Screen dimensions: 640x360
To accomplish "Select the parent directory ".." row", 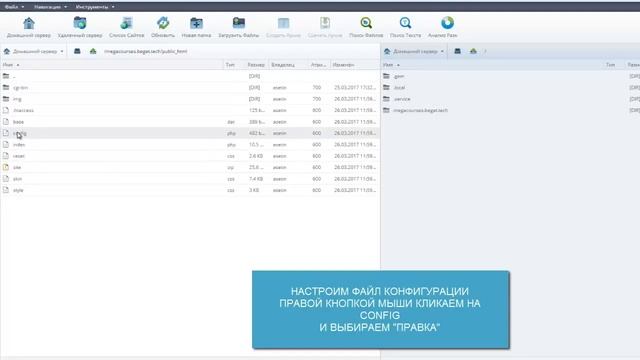I will (x=190, y=76).
